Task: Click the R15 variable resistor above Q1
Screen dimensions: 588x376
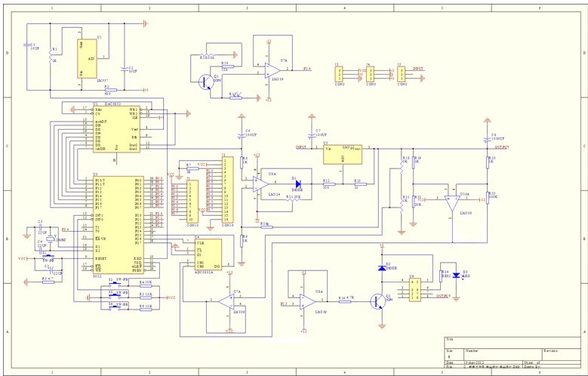Action: 207,56
